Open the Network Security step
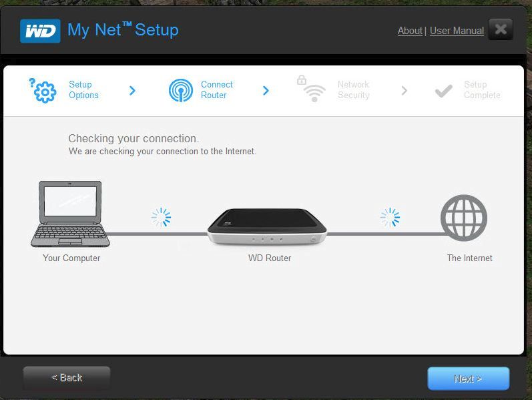 tap(354, 89)
